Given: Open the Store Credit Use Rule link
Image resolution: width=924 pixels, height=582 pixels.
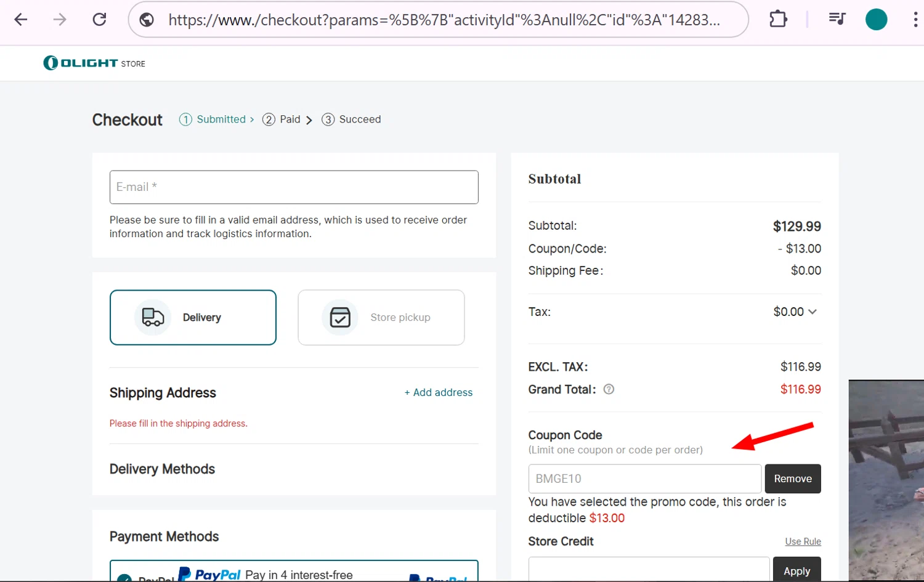Looking at the screenshot, I should tap(803, 541).
